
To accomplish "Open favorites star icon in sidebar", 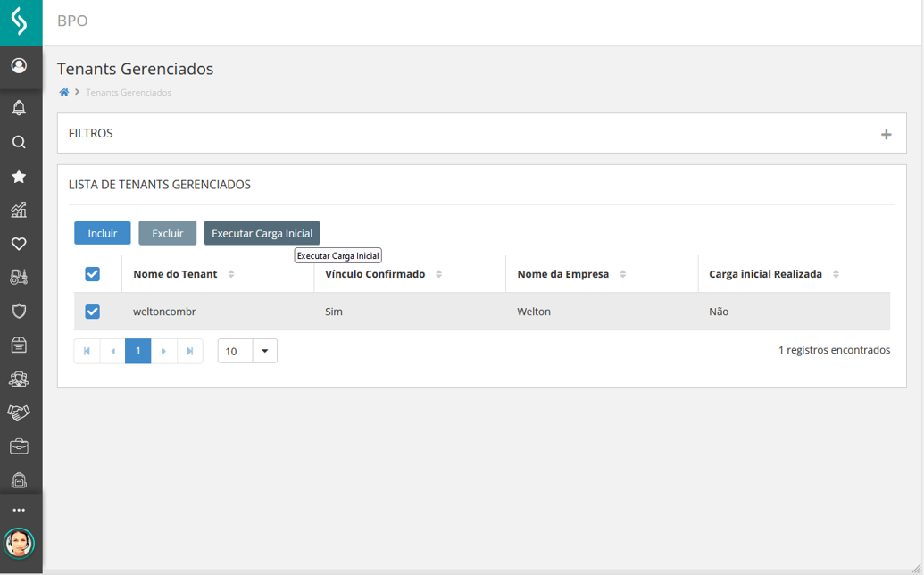I will (19, 177).
